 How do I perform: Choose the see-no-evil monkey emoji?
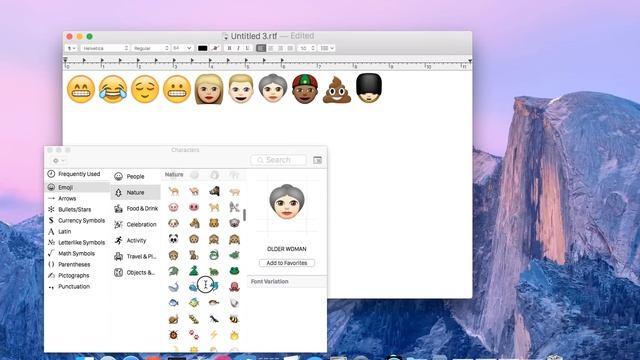tap(214, 239)
